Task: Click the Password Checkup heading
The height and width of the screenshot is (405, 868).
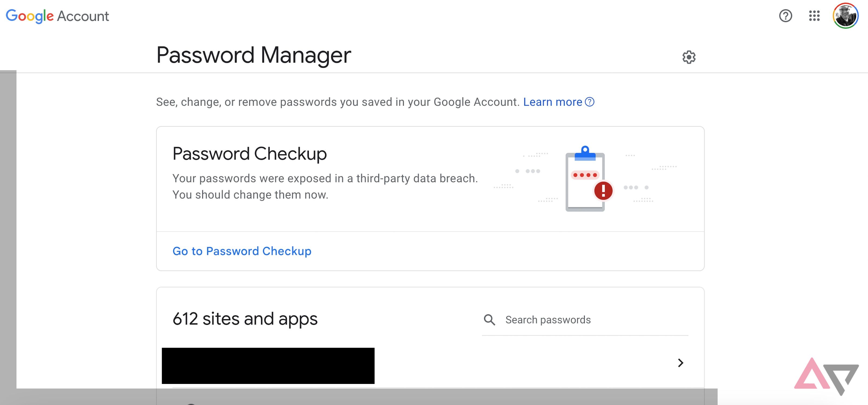Action: 249,154
